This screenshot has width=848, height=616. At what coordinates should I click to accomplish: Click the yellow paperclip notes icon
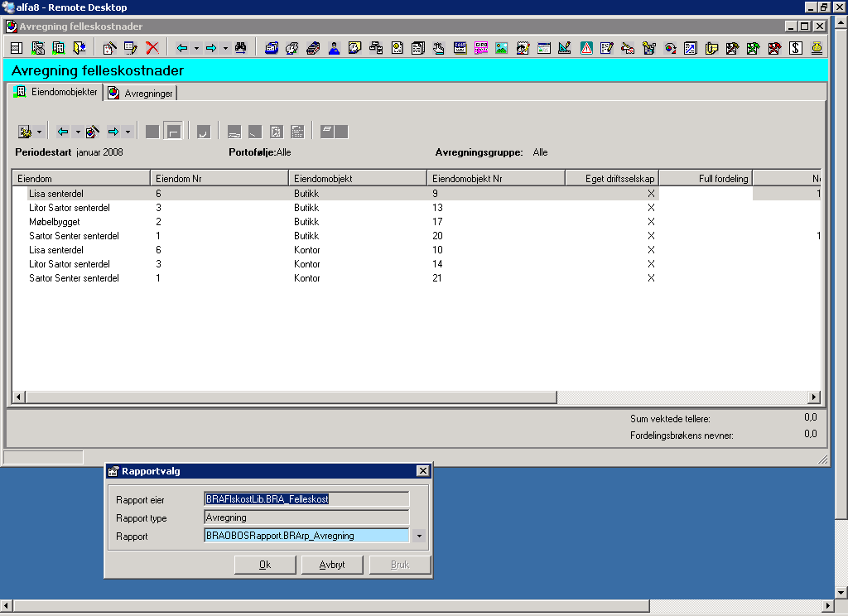(711, 48)
